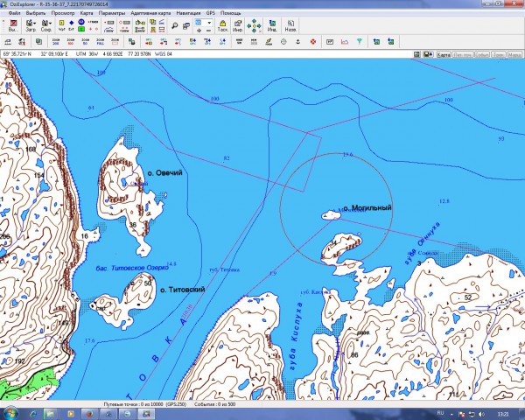Click the Таск. lock toolbar button
The image size is (525, 420).
222,25
